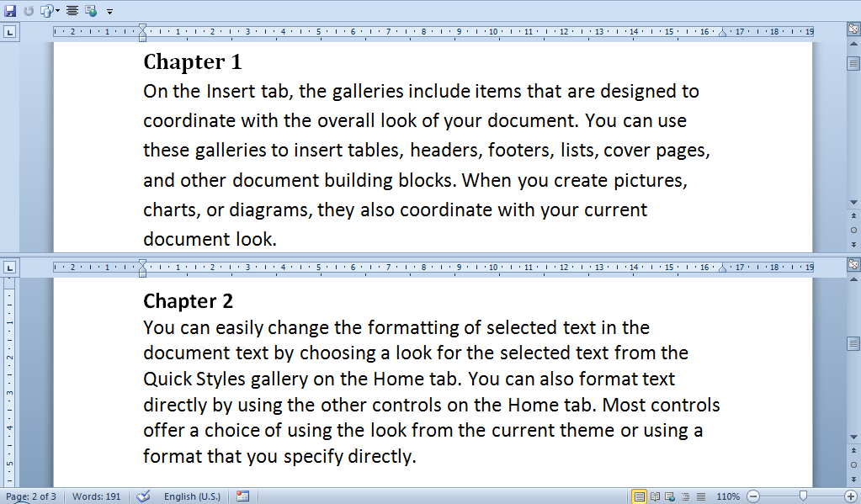
Task: Switch to Full Screen Reading view
Action: pos(655,496)
